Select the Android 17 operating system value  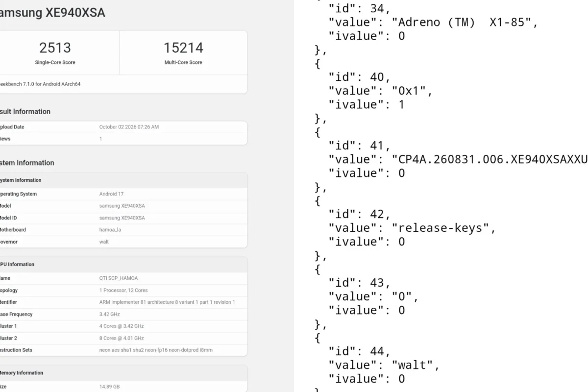pyautogui.click(x=111, y=194)
